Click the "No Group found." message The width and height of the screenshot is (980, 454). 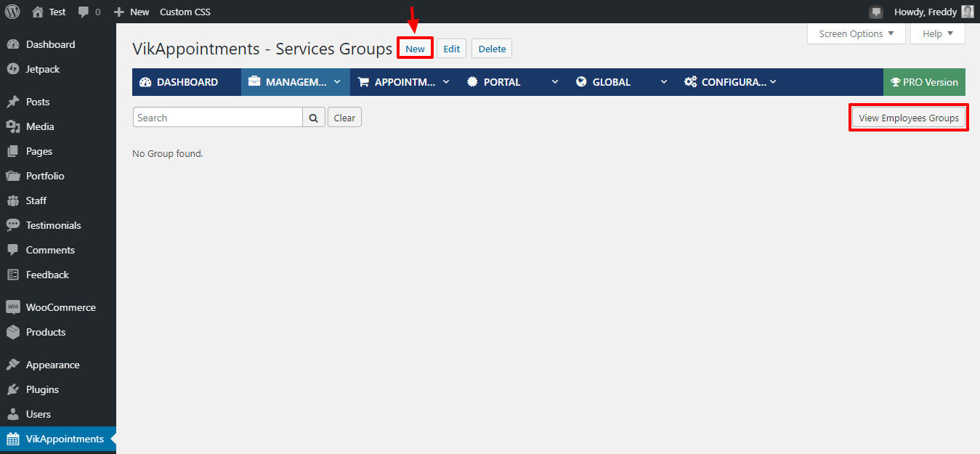click(x=168, y=153)
